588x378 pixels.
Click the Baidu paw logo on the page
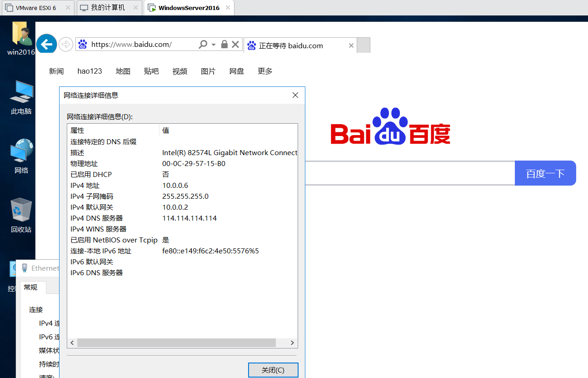click(390, 126)
